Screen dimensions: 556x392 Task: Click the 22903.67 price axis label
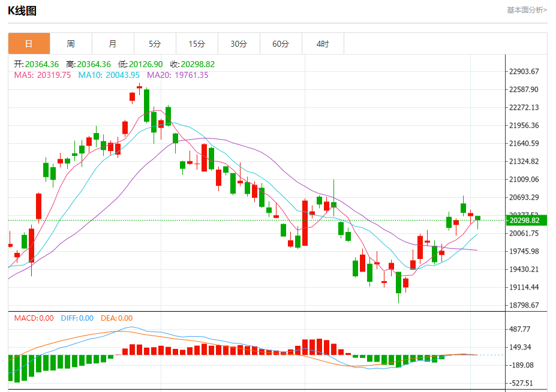pos(524,71)
